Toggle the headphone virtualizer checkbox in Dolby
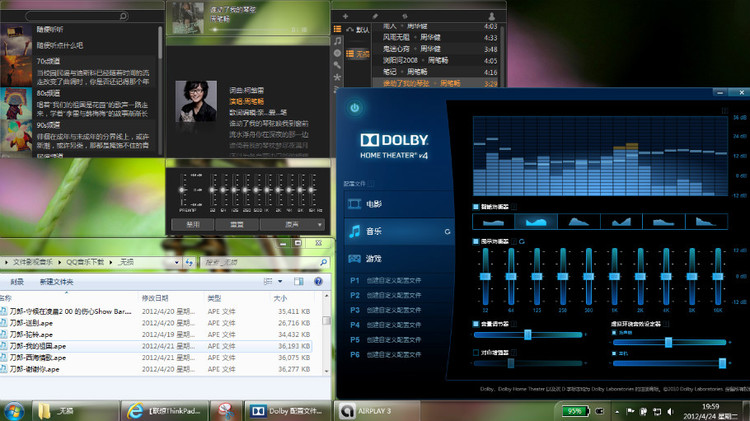The height and width of the screenshot is (421, 750). point(614,354)
